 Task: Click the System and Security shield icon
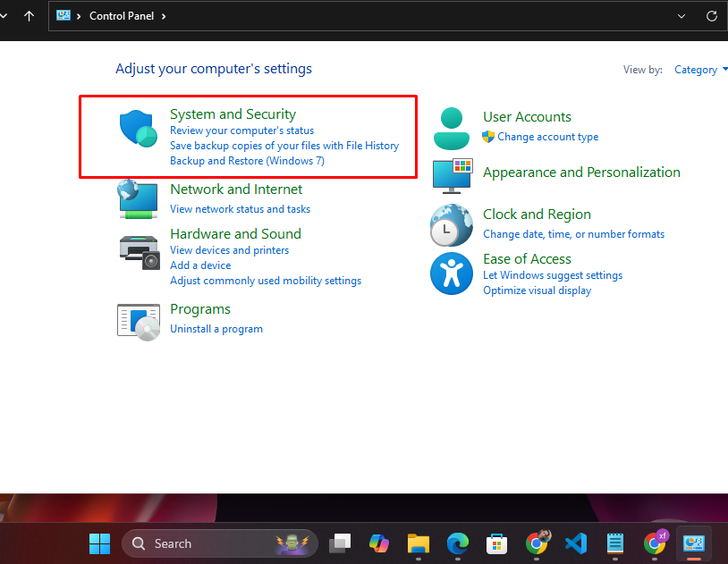coord(139,129)
